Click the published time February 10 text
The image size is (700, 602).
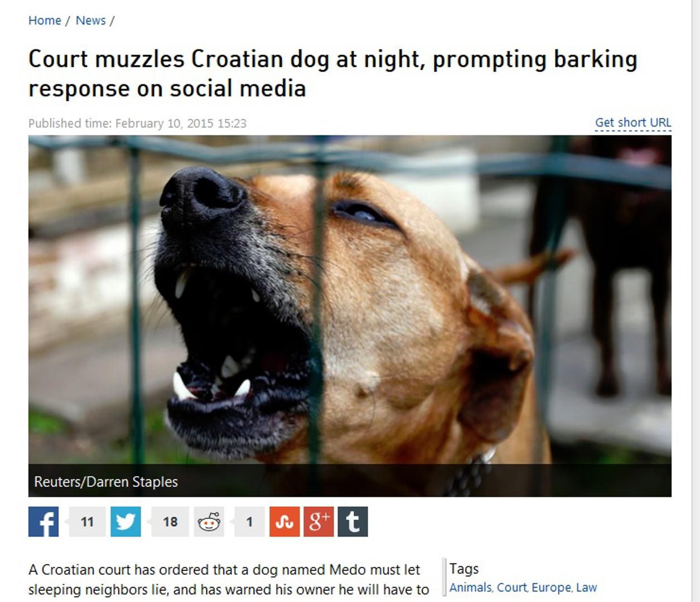pyautogui.click(x=137, y=123)
